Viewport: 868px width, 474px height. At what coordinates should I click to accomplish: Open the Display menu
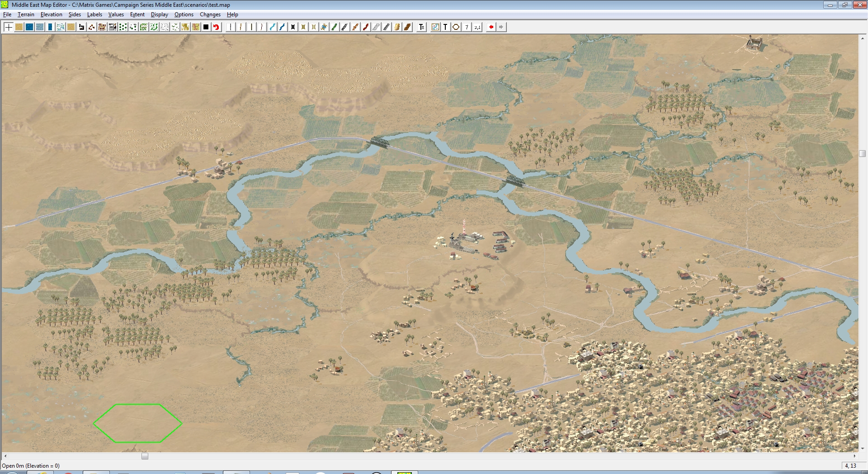click(160, 14)
